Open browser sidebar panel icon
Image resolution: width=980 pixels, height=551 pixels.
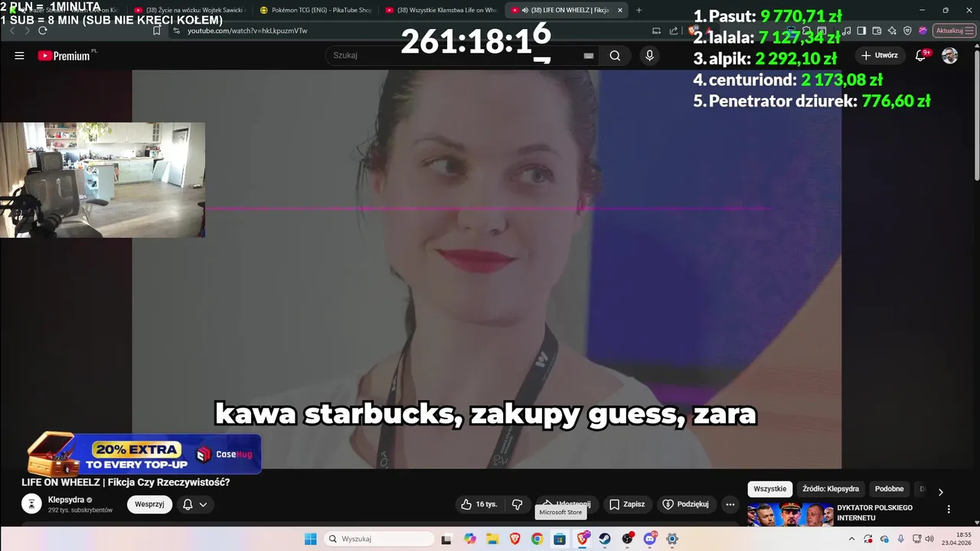pyautogui.click(x=861, y=31)
